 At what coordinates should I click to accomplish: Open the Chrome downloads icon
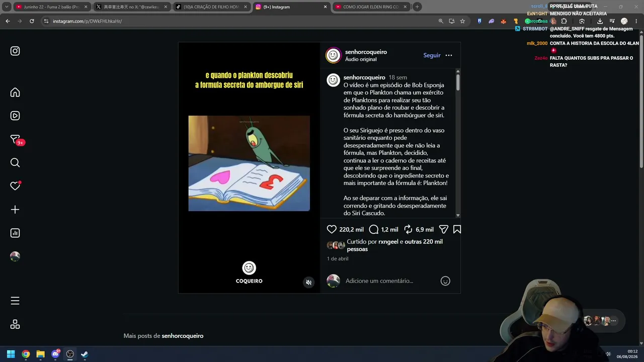[x=600, y=21]
